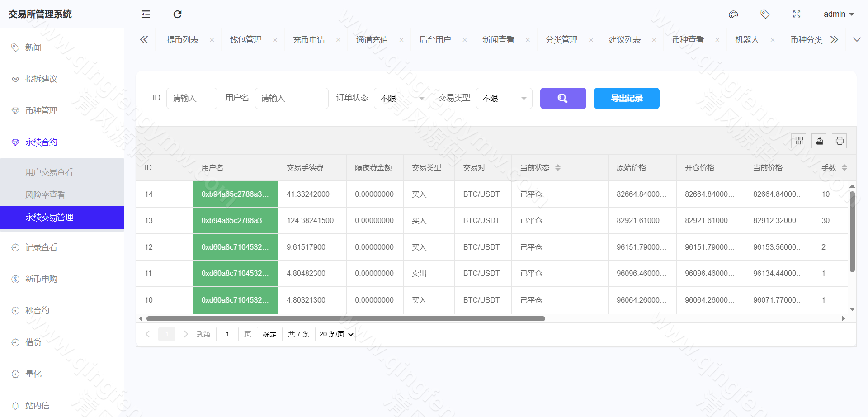Open the theme palette icon in the header
Viewport: 868px width, 417px height.
(733, 14)
